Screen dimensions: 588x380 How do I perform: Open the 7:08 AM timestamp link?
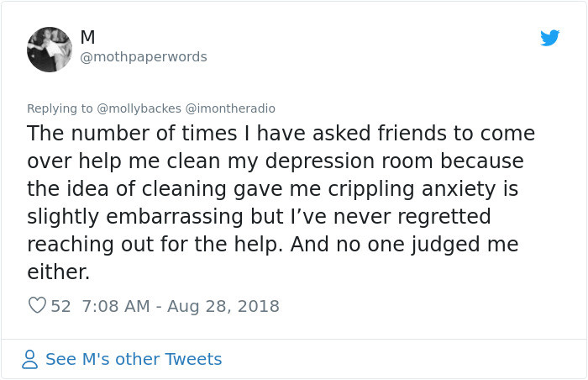[116, 306]
